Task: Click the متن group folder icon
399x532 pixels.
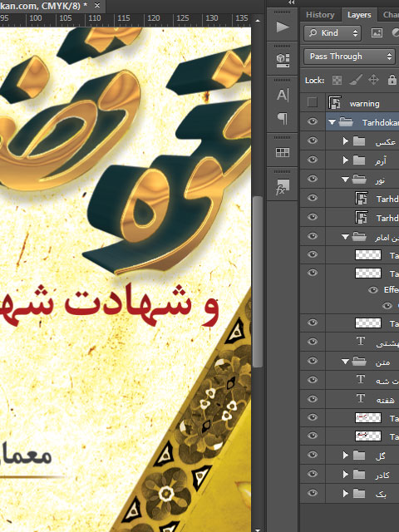Action: coord(359,362)
